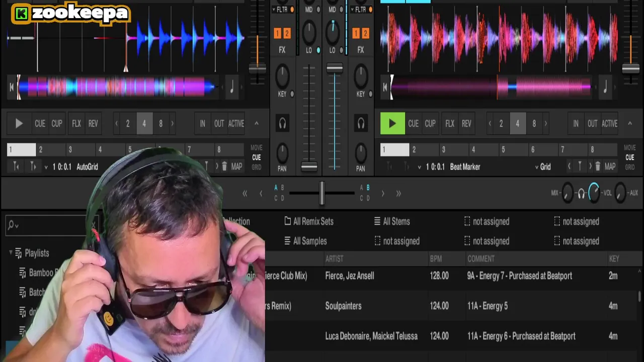Open the All Stems favorite
This screenshot has height=362, width=644.
(x=391, y=221)
